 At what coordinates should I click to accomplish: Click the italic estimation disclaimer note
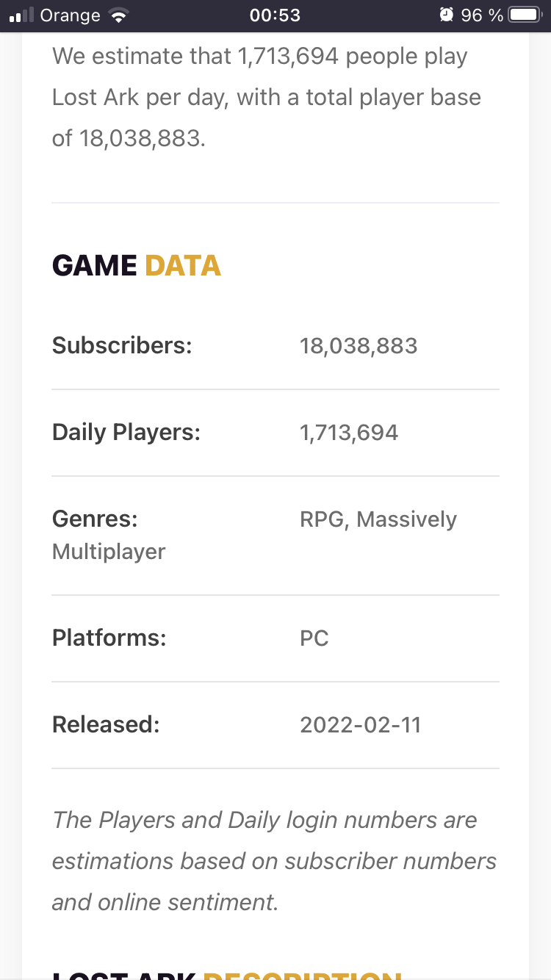tap(274, 860)
